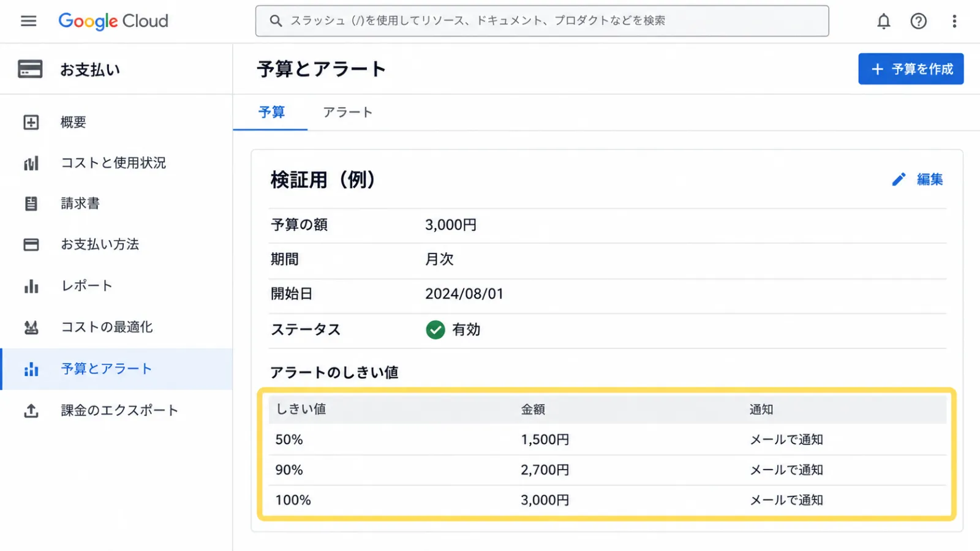Viewport: 980px width, 551px height.
Task: Focus the resource search field
Action: [542, 21]
